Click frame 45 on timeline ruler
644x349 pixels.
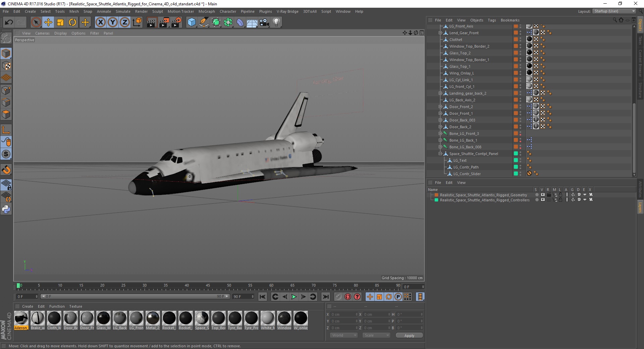tap(208, 286)
